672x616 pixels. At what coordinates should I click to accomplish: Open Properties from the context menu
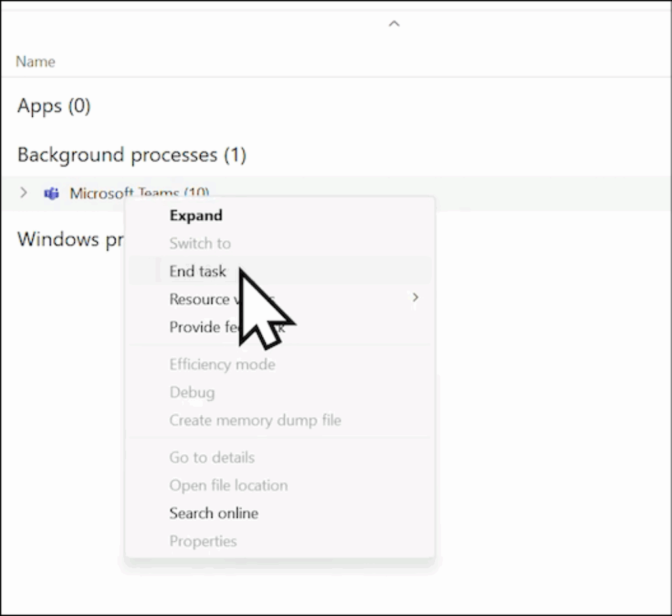(203, 541)
